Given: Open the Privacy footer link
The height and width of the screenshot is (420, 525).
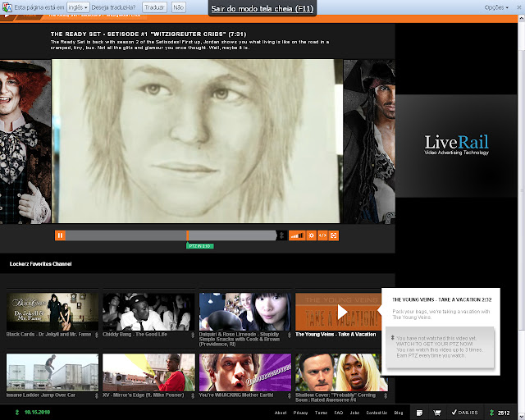Looking at the screenshot, I should pyautogui.click(x=301, y=413).
